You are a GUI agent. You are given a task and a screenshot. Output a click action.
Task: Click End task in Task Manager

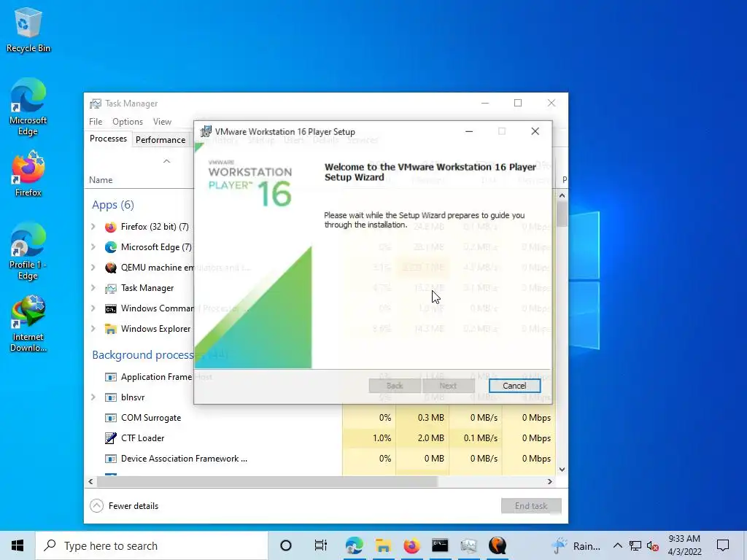[x=531, y=506]
